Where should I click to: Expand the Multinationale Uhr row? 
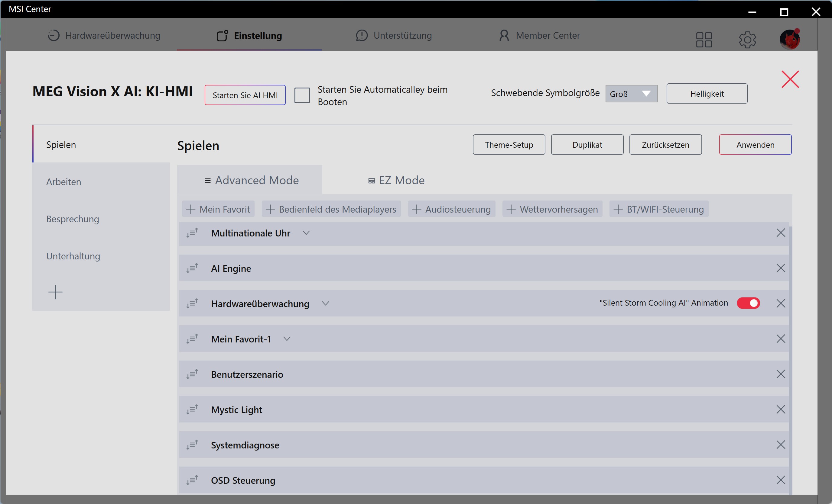coord(306,233)
